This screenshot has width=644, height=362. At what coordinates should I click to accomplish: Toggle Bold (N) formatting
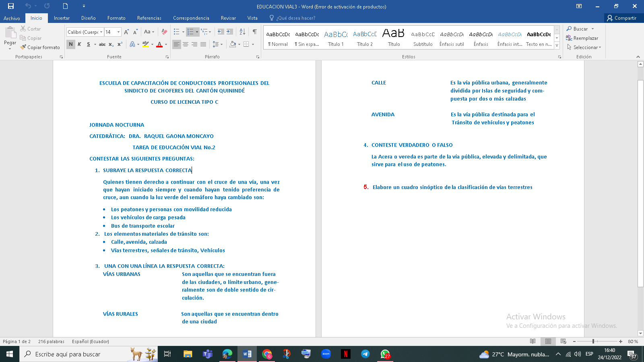(71, 44)
